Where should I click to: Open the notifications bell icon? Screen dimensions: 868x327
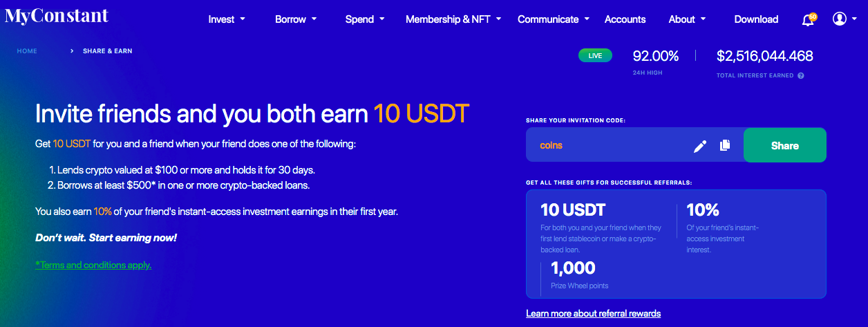coord(808,19)
